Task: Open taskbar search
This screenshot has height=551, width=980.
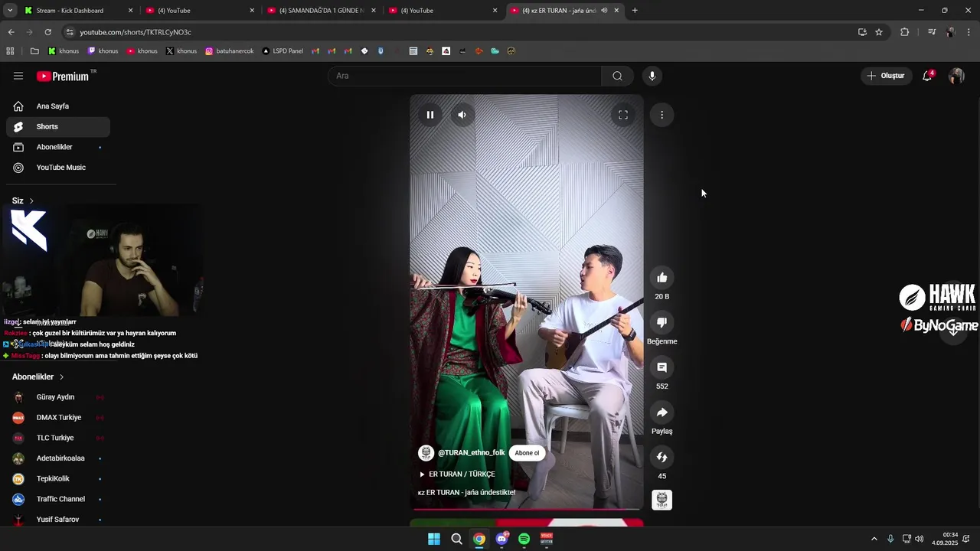Action: 456,539
